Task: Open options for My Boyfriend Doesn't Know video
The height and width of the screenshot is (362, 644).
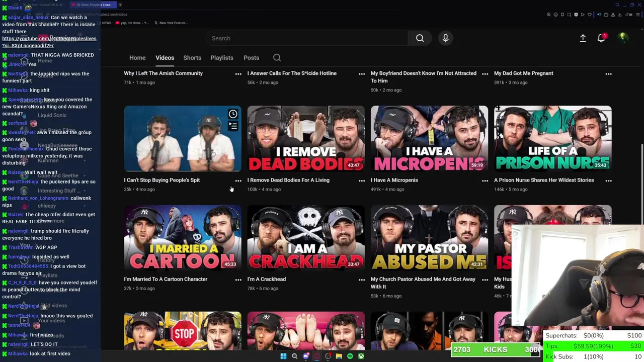Action: [485, 74]
